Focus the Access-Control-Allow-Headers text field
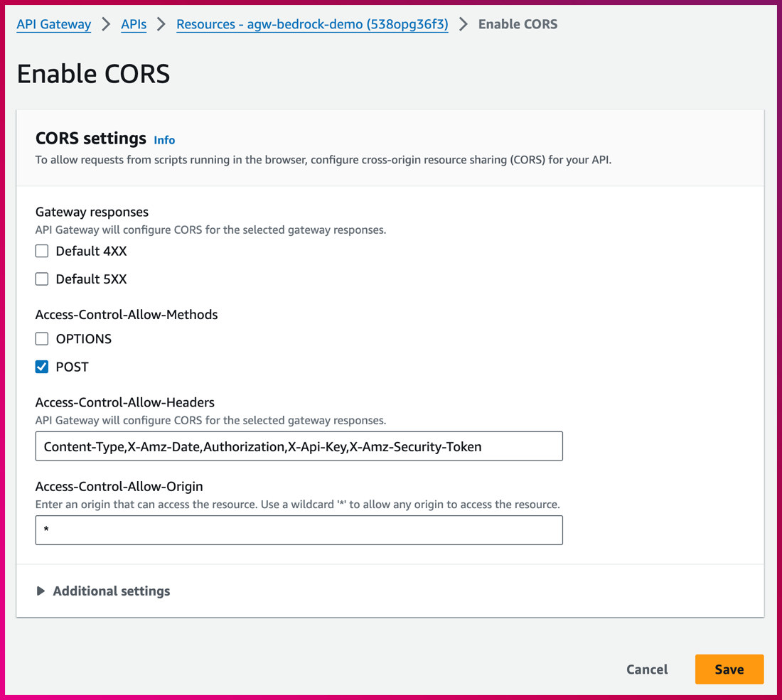Image resolution: width=782 pixels, height=700 pixels. coord(299,446)
